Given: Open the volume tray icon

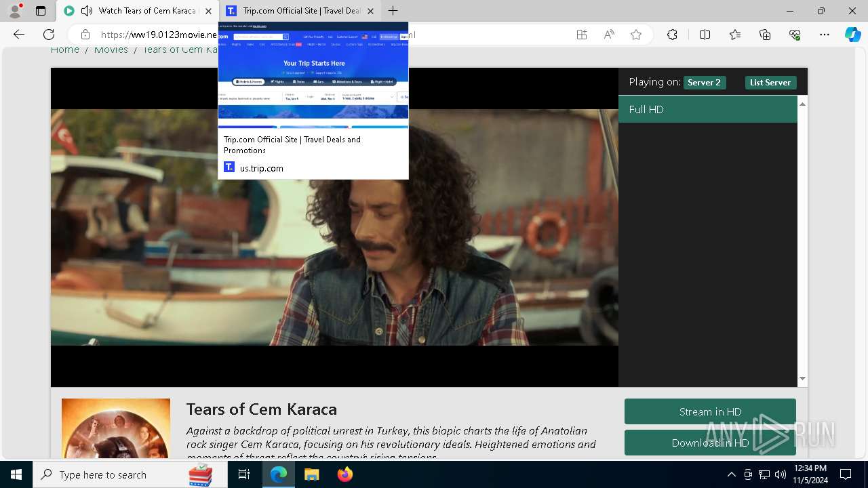Looking at the screenshot, I should (x=781, y=474).
